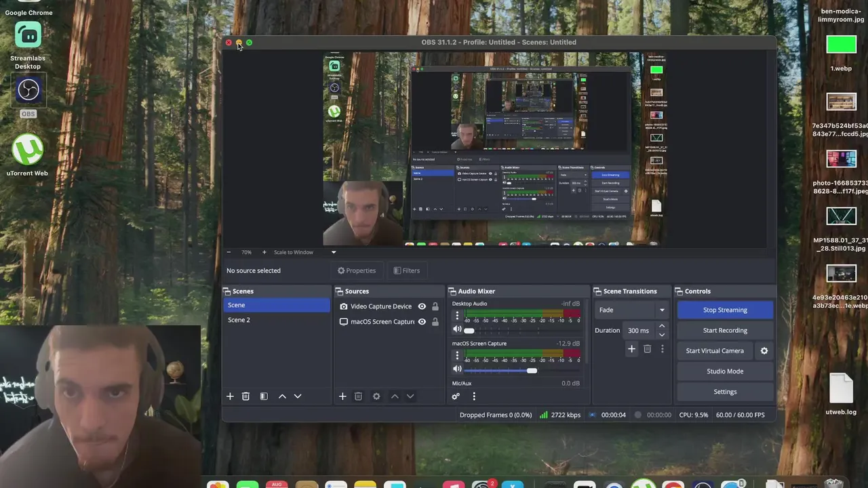Zoom in the preview with the plus icon
Image resolution: width=868 pixels, height=488 pixels.
pos(264,252)
